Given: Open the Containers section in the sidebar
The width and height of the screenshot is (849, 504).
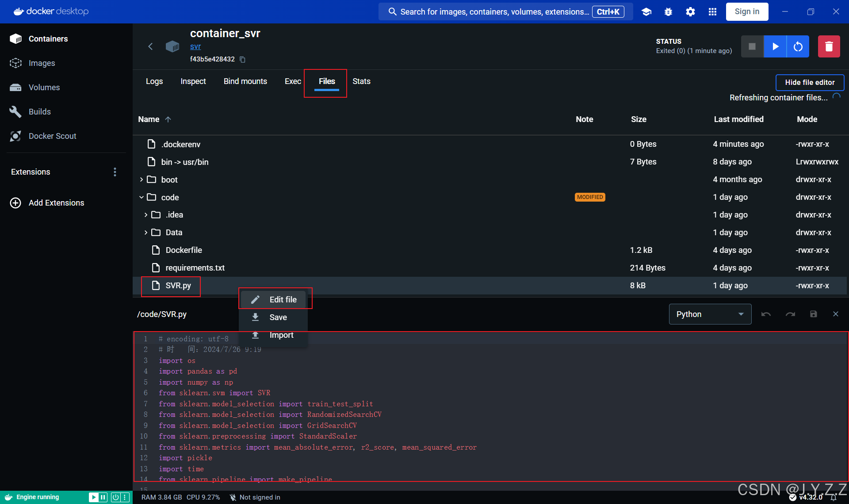Looking at the screenshot, I should click(49, 38).
